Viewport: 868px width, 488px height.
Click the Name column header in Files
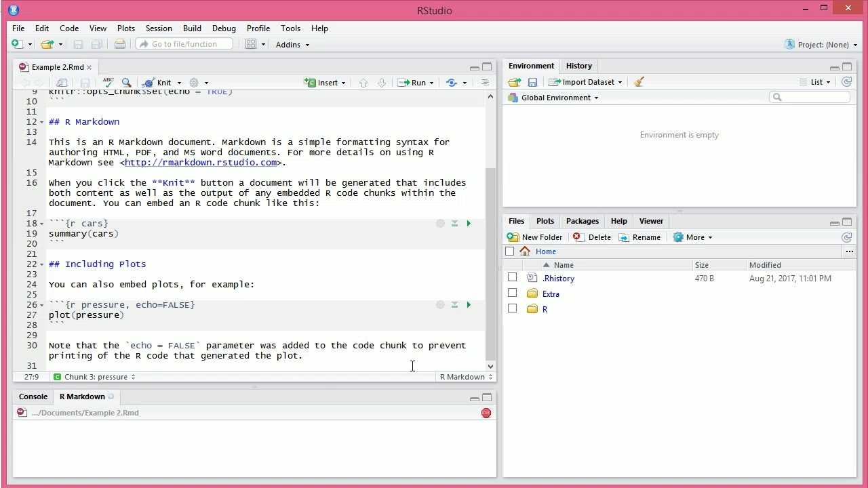pos(564,265)
